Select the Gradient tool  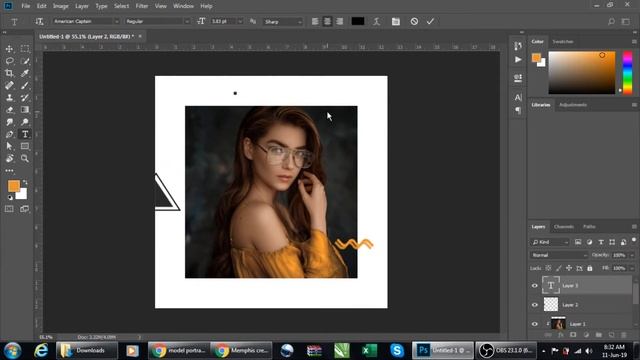[x=25, y=110]
